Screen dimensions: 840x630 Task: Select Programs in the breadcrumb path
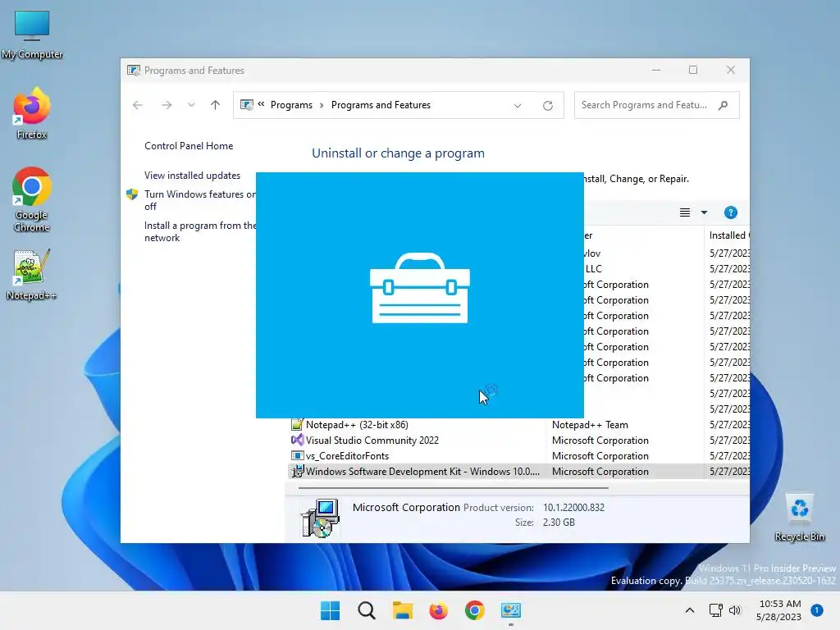(291, 105)
